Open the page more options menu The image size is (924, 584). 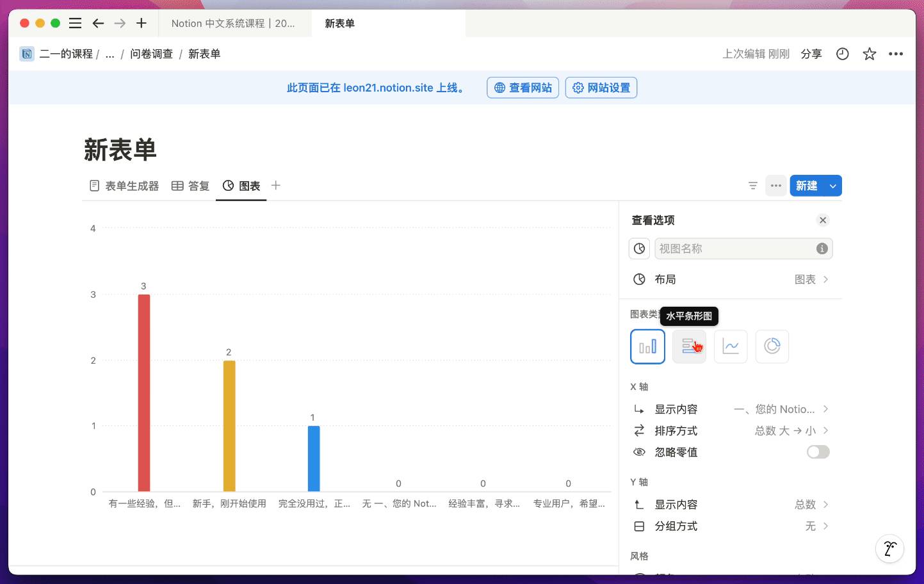click(896, 54)
